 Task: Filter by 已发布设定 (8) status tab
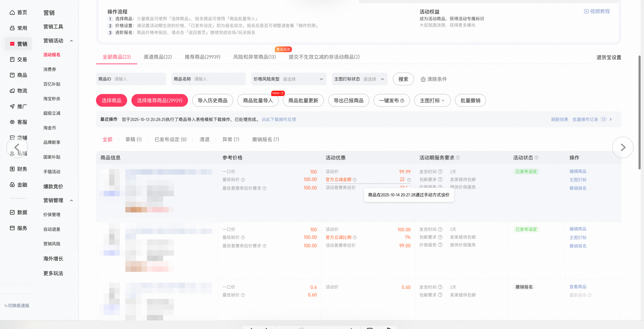[171, 140]
